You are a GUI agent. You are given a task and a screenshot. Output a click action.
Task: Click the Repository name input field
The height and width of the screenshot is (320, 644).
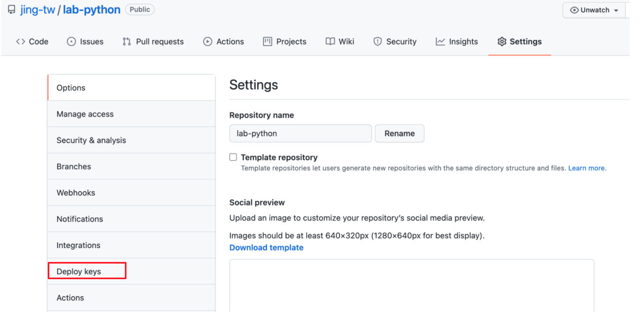point(300,134)
